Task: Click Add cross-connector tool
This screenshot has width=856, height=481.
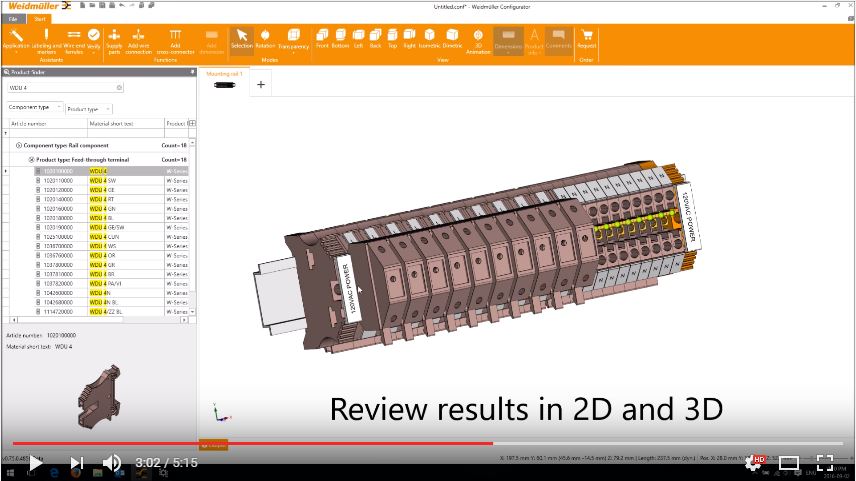Action: (175, 41)
